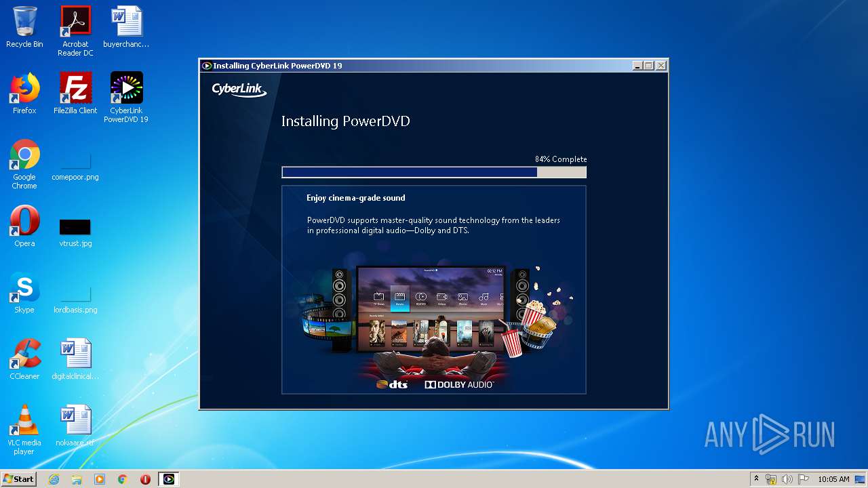The width and height of the screenshot is (868, 488).
Task: Open the volume tray icon
Action: pos(787,479)
